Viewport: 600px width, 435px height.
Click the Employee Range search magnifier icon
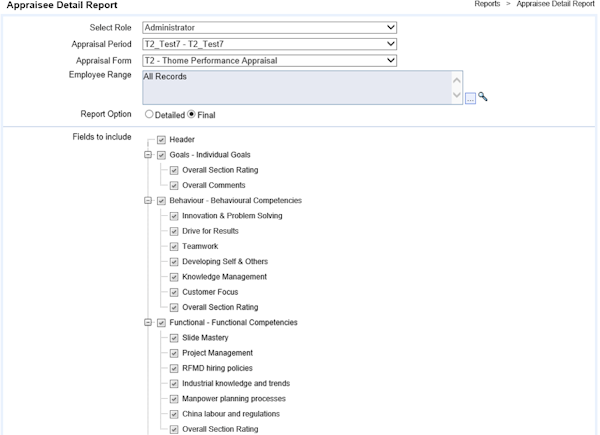pyautogui.click(x=483, y=97)
